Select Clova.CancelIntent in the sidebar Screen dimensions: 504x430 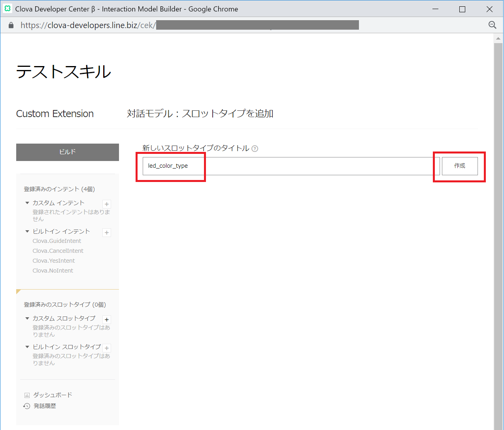58,251
